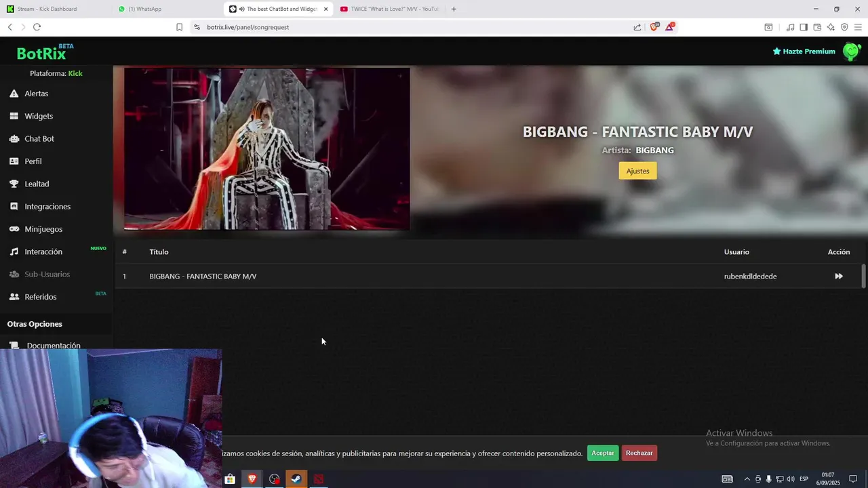
Task: Open the Brave Rewards triangle icon
Action: coord(670,26)
